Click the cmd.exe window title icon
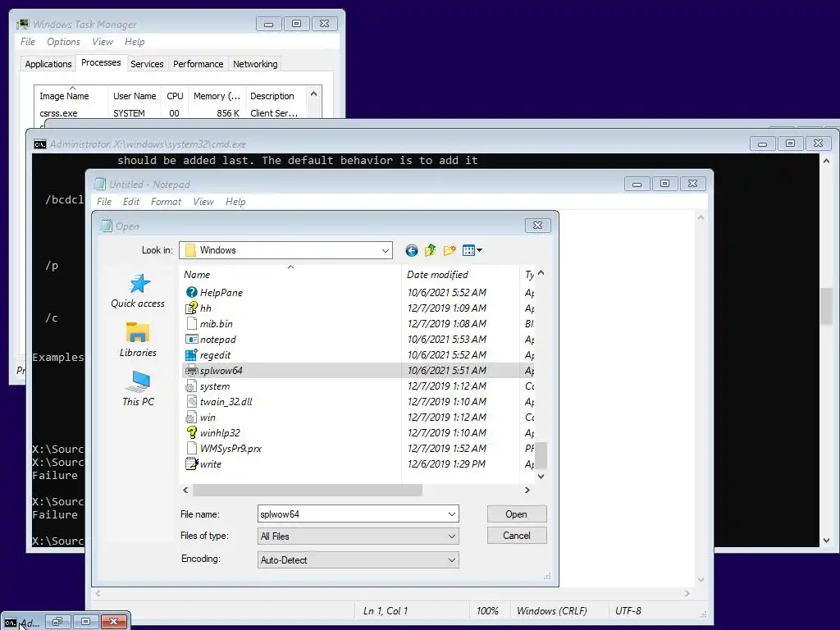The width and height of the screenshot is (840, 630). tap(39, 144)
